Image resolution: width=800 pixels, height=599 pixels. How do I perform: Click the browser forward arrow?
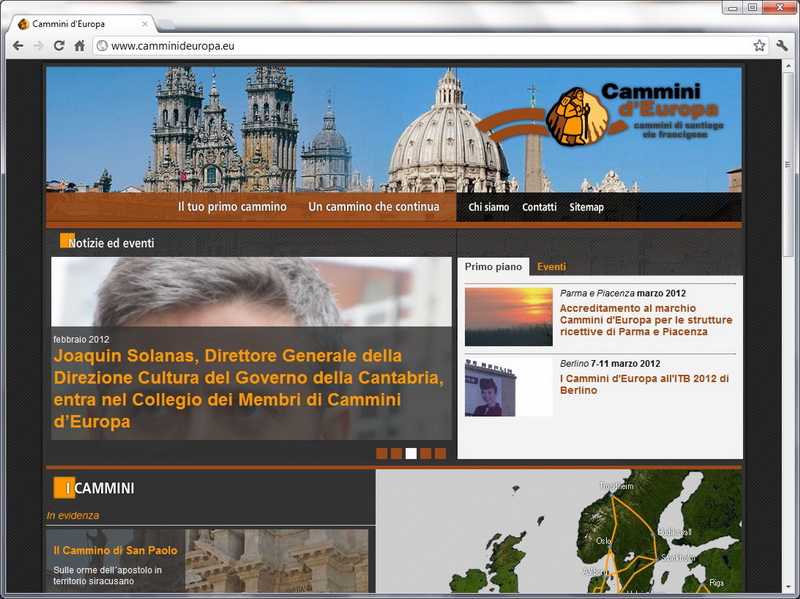[x=38, y=46]
